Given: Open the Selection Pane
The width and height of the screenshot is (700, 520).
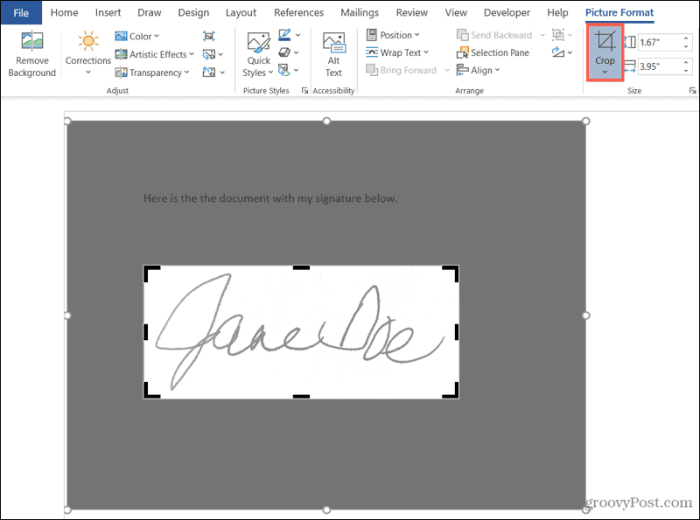Looking at the screenshot, I should [x=492, y=53].
